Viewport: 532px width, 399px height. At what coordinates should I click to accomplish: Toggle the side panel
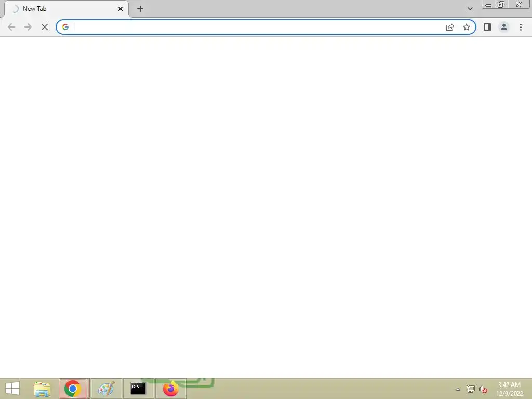487,27
